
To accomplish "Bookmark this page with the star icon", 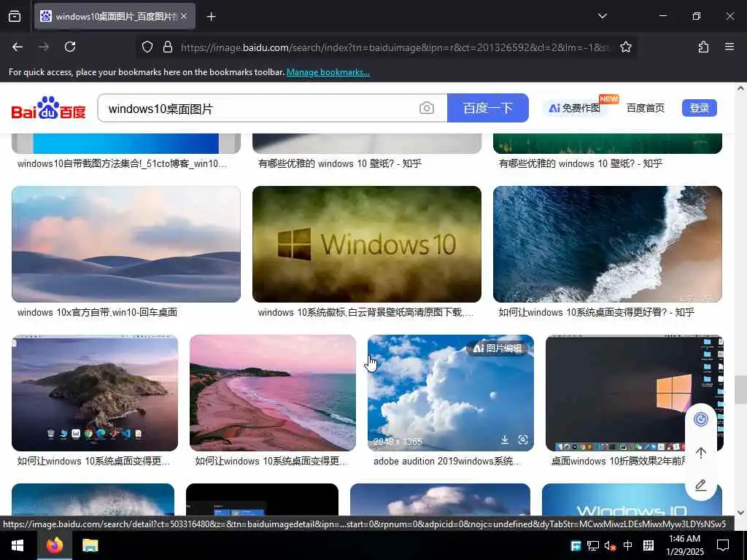I will (x=625, y=47).
